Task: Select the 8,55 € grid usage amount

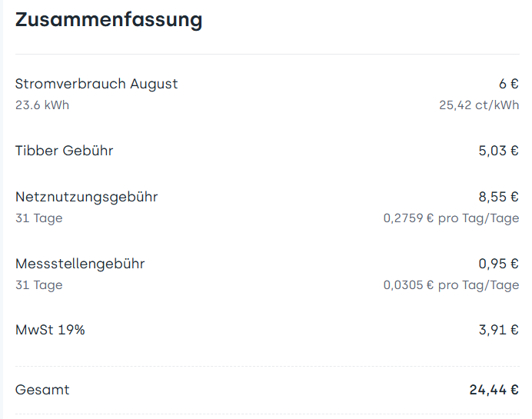Action: coord(498,197)
